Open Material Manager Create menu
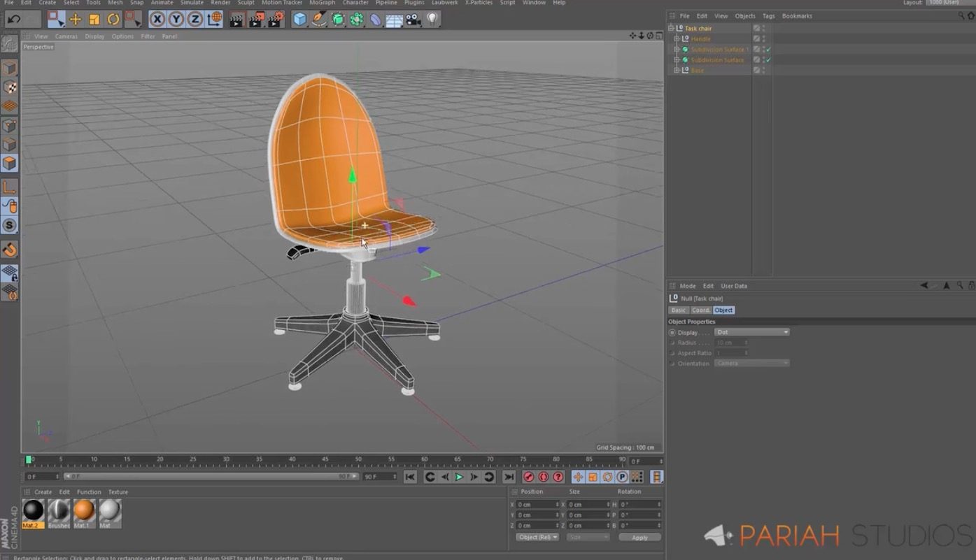 43,492
